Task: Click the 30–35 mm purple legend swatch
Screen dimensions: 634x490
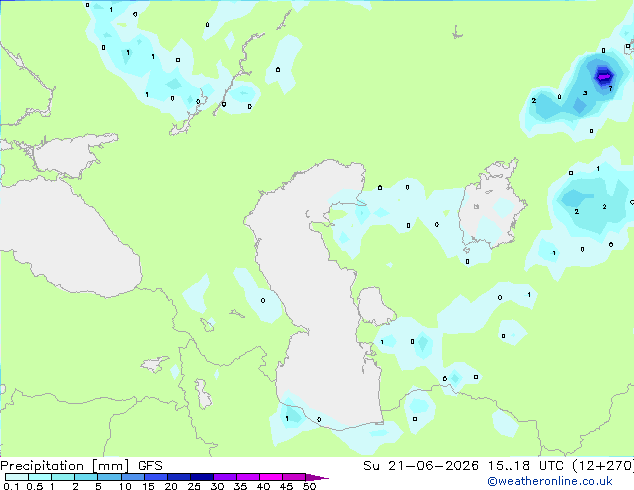Action: pos(224,477)
